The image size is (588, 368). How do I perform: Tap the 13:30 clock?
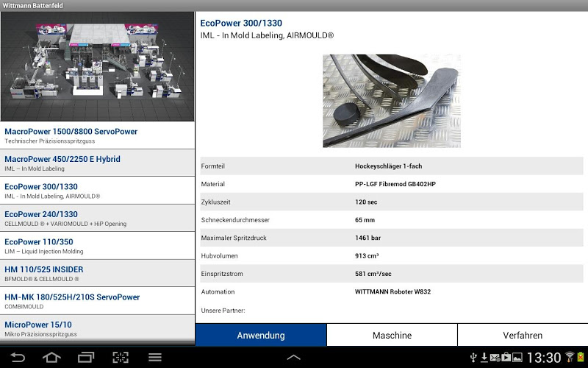point(544,358)
